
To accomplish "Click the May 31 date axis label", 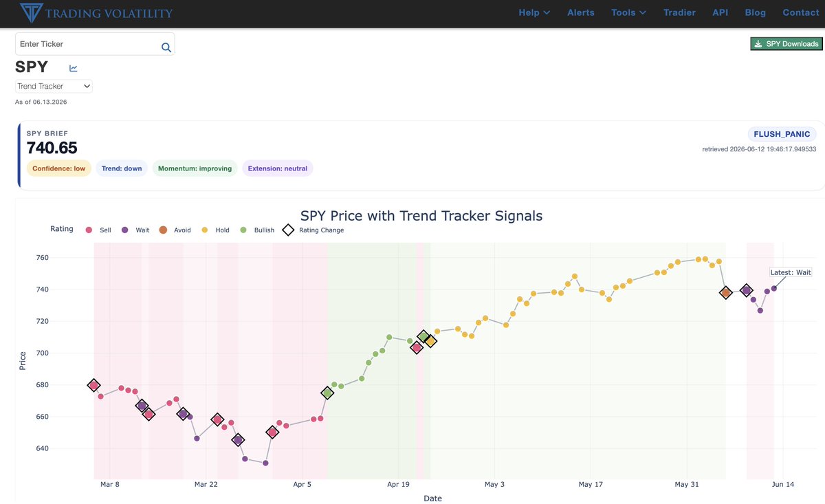I will (686, 484).
